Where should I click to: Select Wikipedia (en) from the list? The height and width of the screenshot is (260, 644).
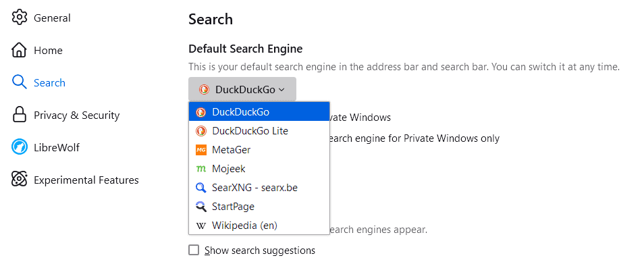(x=259, y=226)
